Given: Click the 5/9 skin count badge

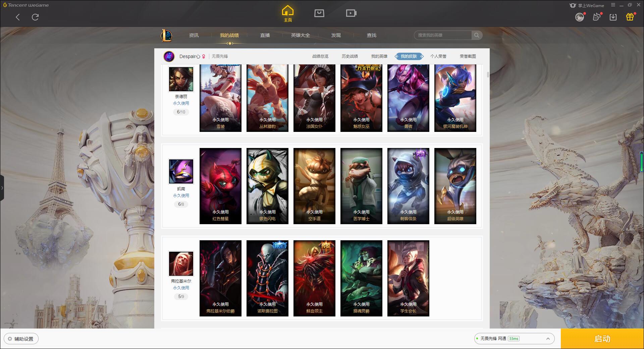Looking at the screenshot, I should (x=181, y=297).
